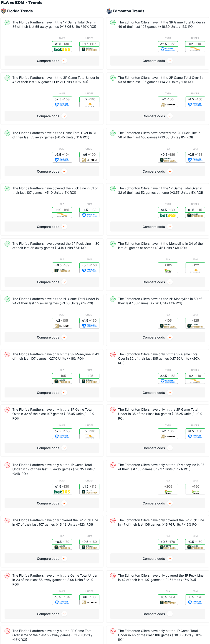Choose DraftKings +205 FLA 1P moneyline
210x644 pixels.
click(x=168, y=489)
